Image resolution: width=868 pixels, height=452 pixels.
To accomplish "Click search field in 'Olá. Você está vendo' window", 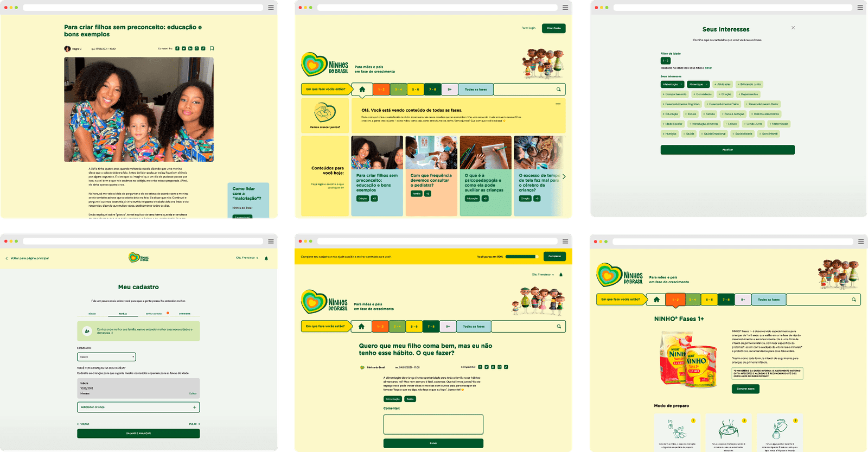I will (529, 90).
